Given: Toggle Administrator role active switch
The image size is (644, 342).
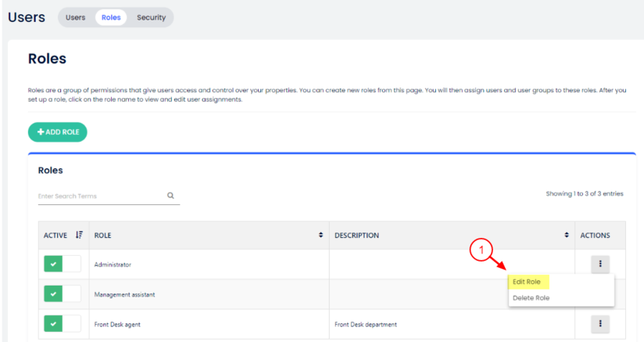Looking at the screenshot, I should tap(63, 265).
